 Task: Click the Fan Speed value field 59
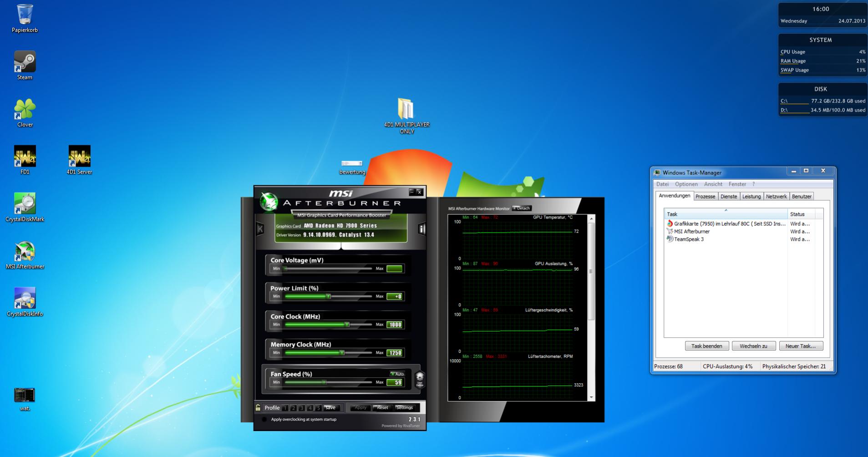395,382
